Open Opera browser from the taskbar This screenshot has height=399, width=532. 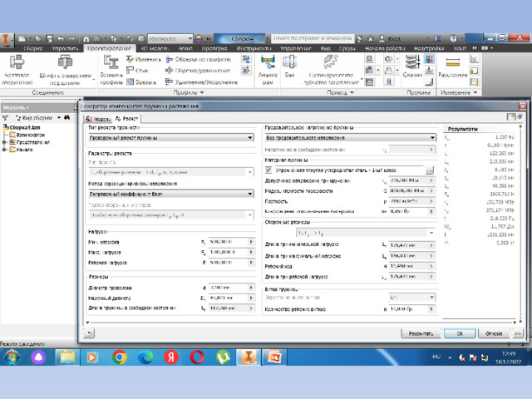[x=197, y=357]
